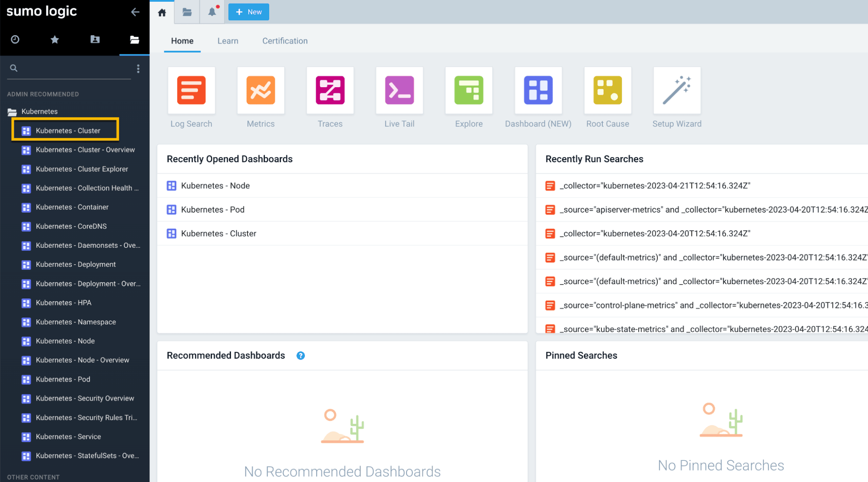Open Kubernetes - StatefulSets dashboard

point(80,456)
